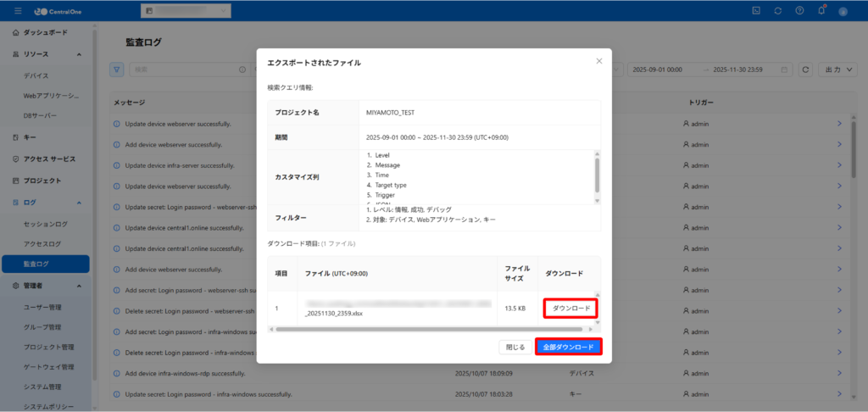Click the ダウンロード button for the xlsx file
Viewport: 868px width, 412px height.
(571, 308)
